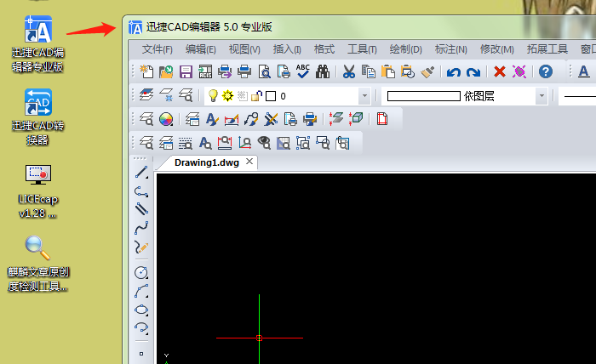Click the ACIS export icon
The image size is (596, 364).
pyautogui.click(x=205, y=71)
